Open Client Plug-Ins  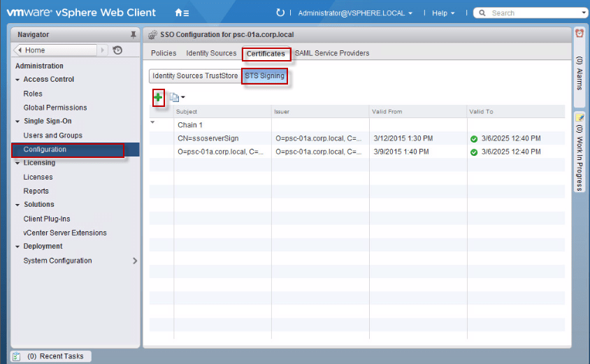pyautogui.click(x=47, y=219)
